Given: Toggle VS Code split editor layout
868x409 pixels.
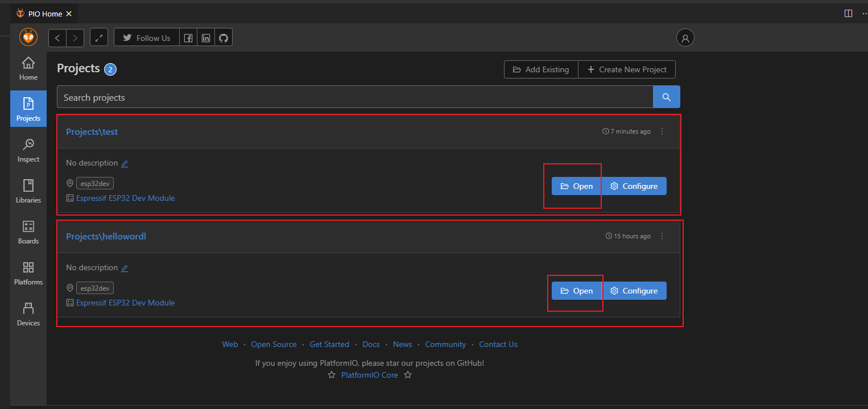Looking at the screenshot, I should [848, 14].
